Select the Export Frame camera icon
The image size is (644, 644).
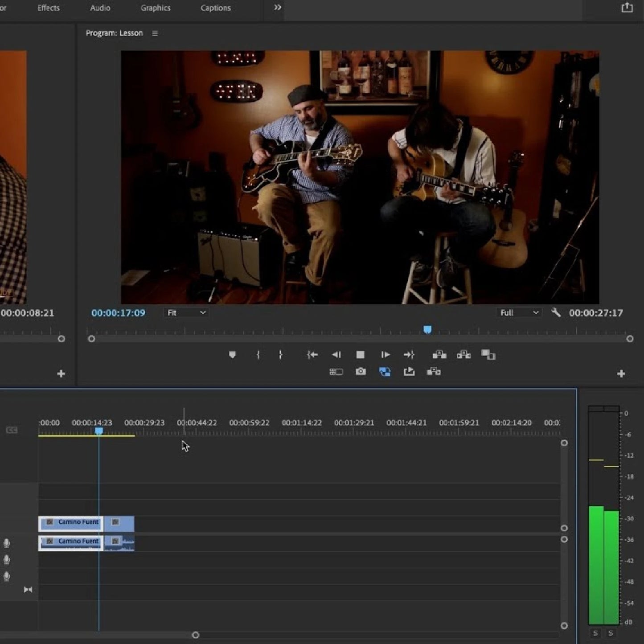(x=361, y=371)
